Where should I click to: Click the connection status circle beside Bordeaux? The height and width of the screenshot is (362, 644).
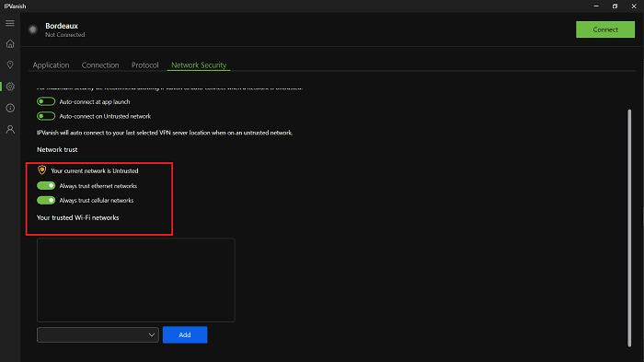click(33, 29)
